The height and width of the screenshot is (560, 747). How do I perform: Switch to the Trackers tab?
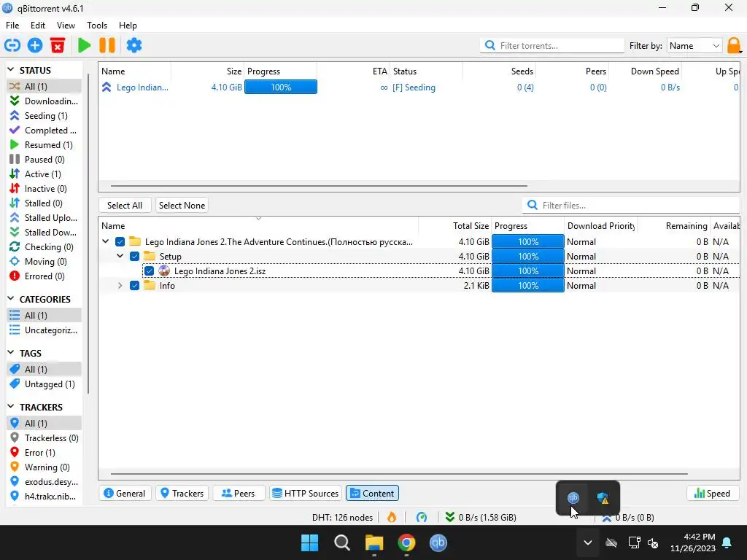coord(182,494)
